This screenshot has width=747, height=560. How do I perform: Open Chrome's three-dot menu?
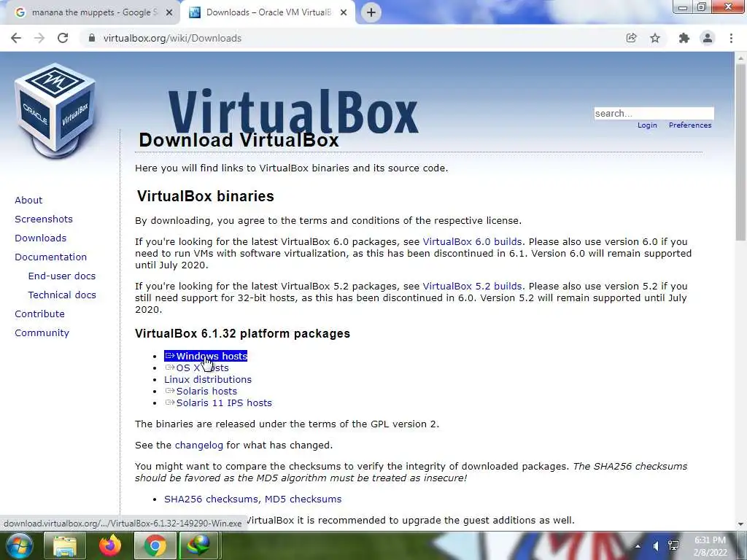click(731, 38)
